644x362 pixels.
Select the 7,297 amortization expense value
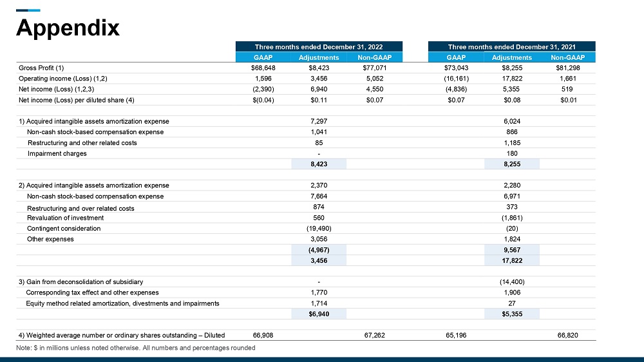(319, 121)
